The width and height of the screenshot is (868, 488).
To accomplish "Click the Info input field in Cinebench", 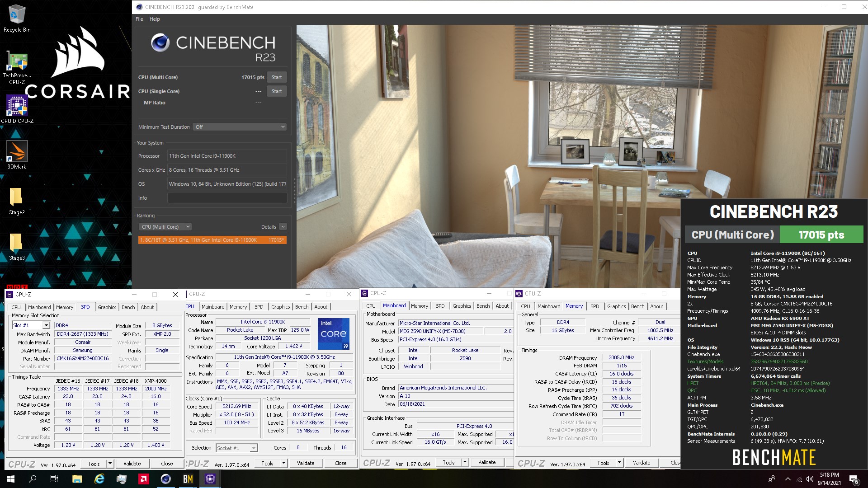I will (227, 198).
